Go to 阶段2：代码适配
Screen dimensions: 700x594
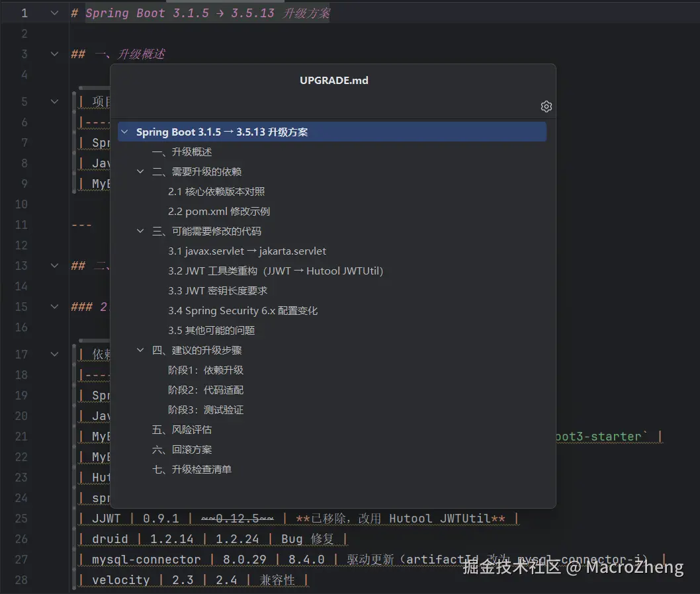coord(205,390)
